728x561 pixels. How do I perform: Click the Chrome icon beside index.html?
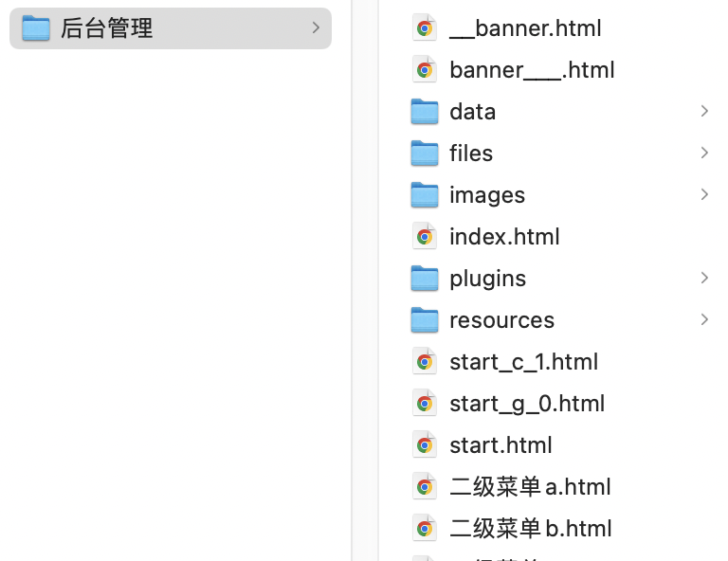(425, 237)
